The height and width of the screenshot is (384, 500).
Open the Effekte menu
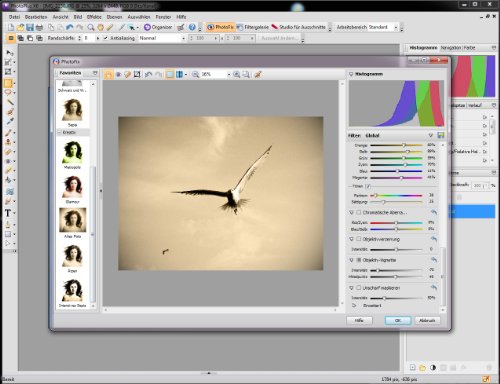pyautogui.click(x=94, y=17)
